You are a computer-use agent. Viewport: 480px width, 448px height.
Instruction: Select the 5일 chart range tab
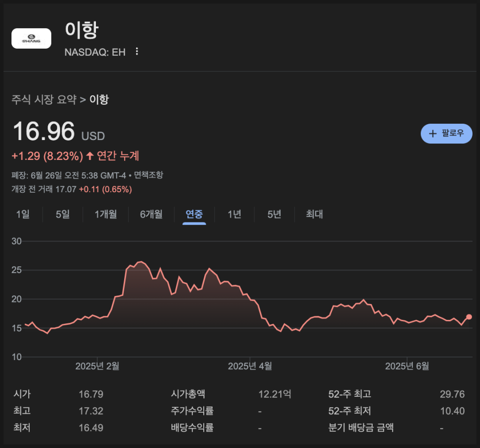click(x=63, y=214)
